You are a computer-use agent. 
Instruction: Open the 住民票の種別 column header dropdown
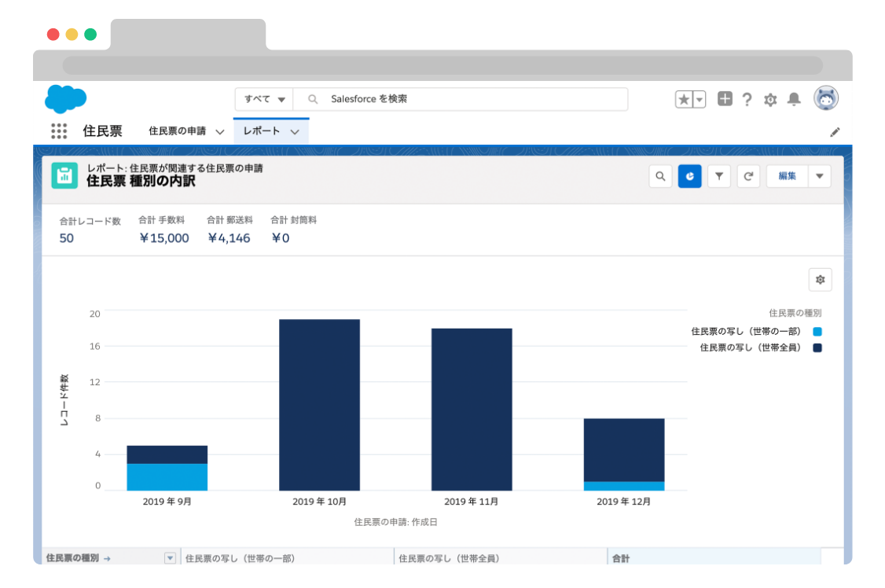pos(169,557)
